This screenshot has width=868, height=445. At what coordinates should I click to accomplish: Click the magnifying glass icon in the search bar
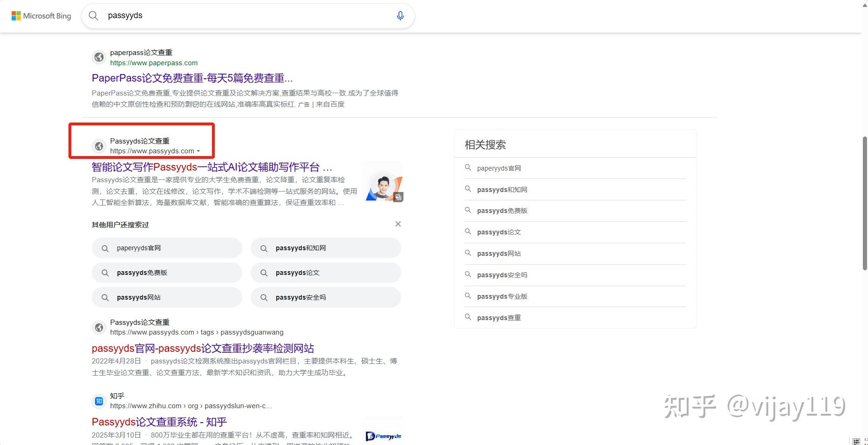coord(93,15)
